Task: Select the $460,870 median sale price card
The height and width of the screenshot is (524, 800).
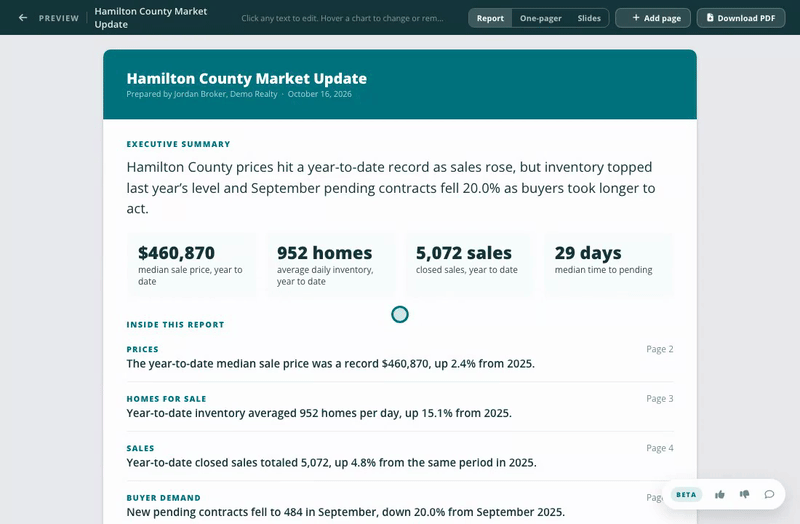Action: coord(192,265)
